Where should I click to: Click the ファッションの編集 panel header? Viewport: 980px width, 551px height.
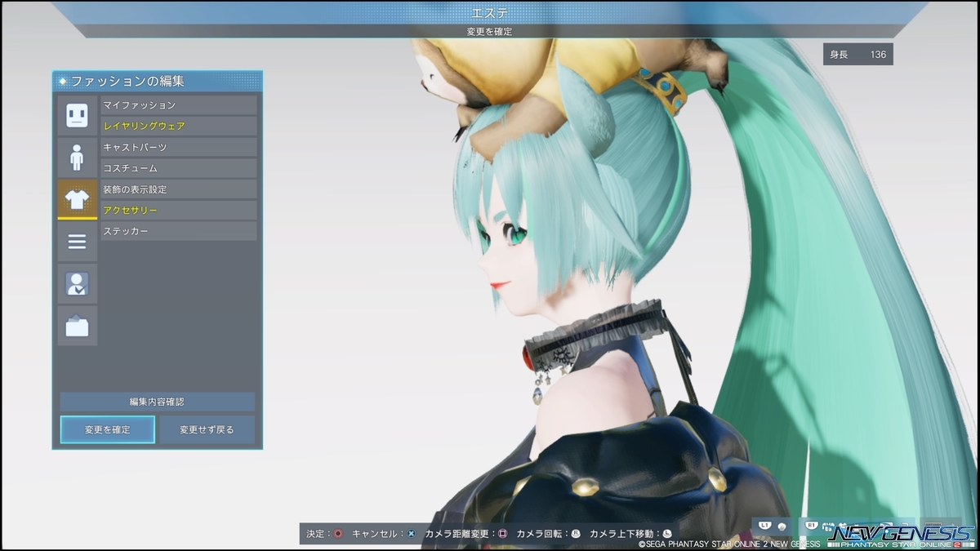click(158, 81)
